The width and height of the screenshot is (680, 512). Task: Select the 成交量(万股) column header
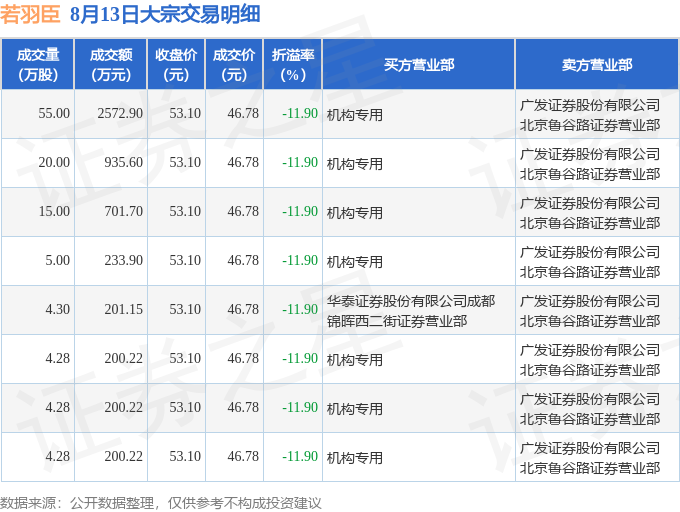[x=38, y=65]
